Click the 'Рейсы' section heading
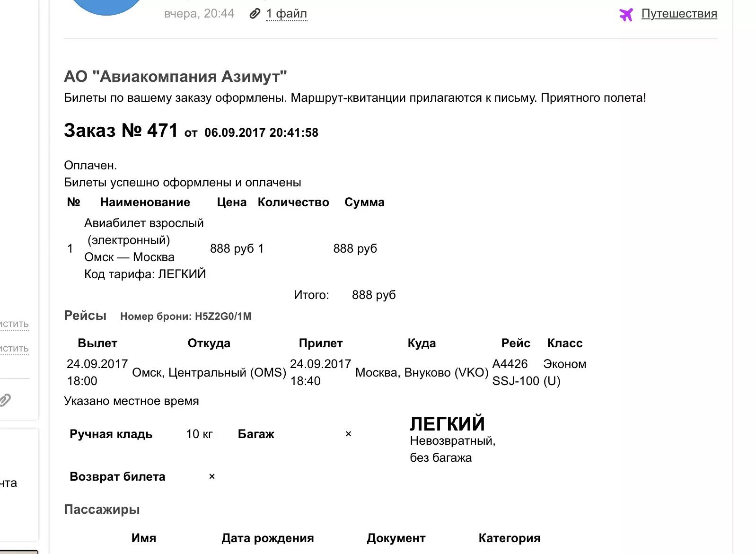The image size is (756, 554). pyautogui.click(x=85, y=316)
